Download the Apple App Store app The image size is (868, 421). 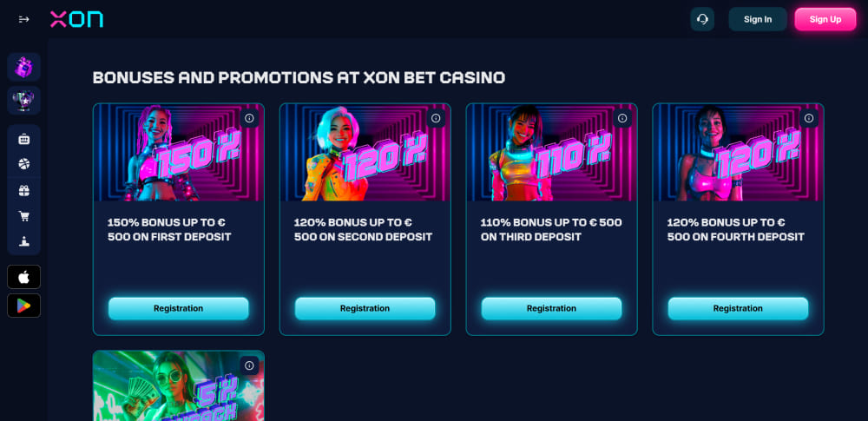(23, 277)
